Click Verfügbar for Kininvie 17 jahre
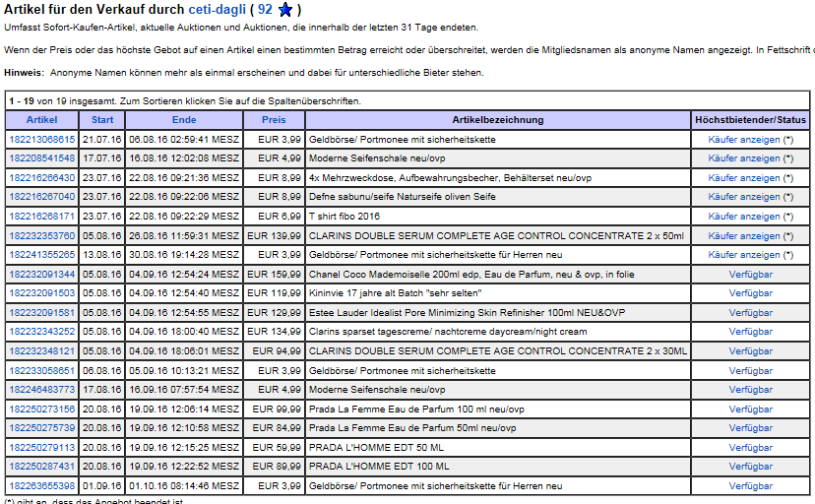This screenshot has height=504, width=815. tap(751, 293)
